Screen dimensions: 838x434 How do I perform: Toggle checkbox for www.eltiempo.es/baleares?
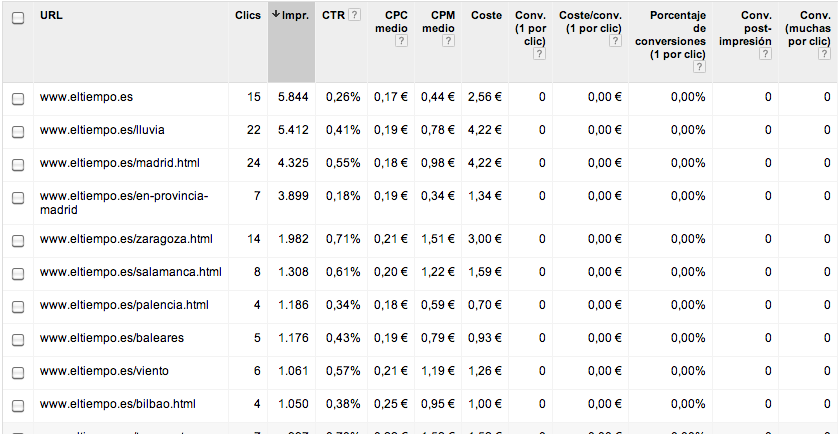[17, 339]
